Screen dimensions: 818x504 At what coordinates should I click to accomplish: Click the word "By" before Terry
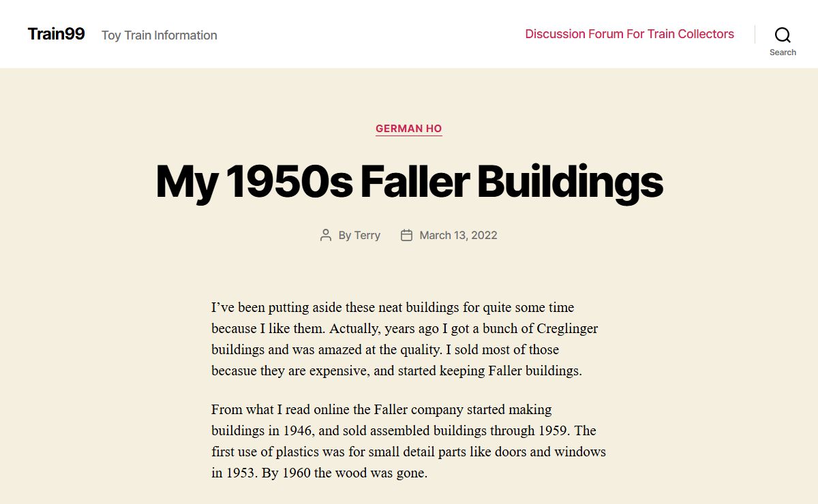tap(345, 236)
